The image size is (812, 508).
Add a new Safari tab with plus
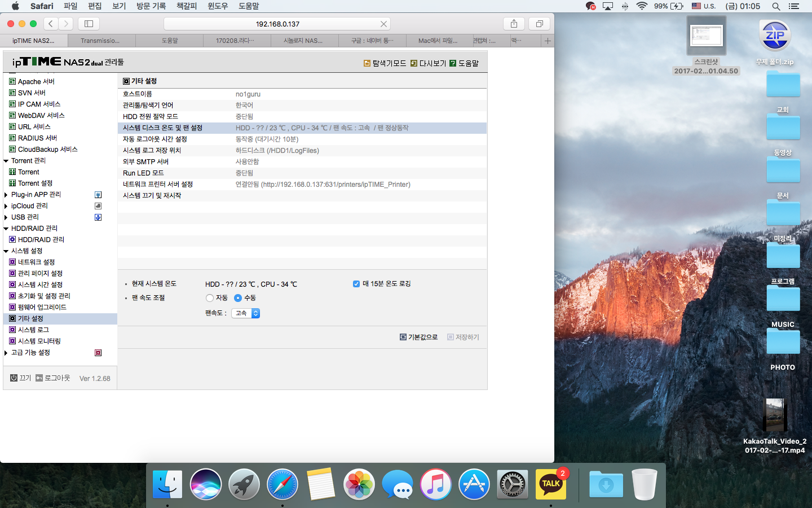[x=548, y=41]
